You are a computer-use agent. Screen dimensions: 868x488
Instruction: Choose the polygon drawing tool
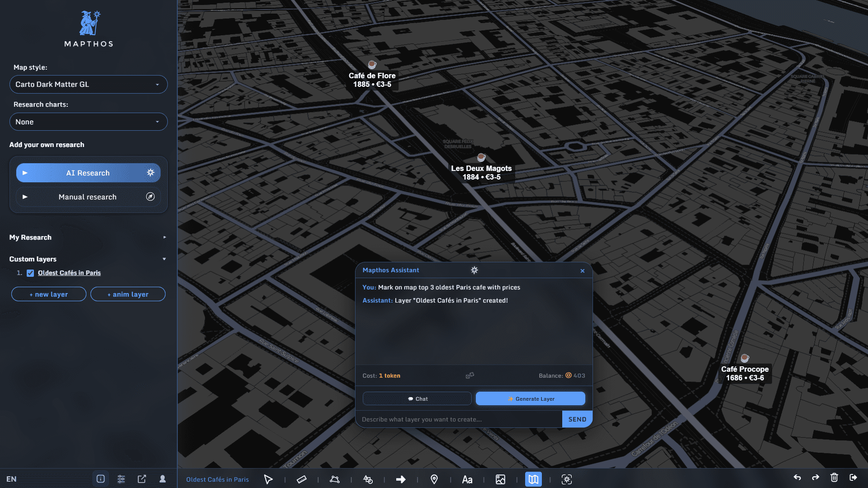(335, 479)
